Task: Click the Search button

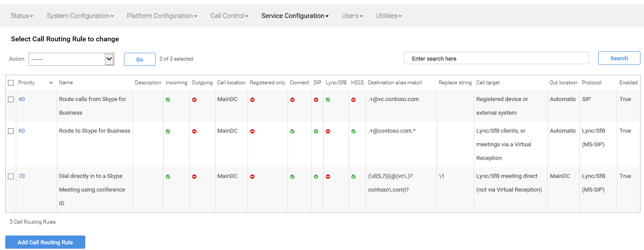Action: click(619, 58)
